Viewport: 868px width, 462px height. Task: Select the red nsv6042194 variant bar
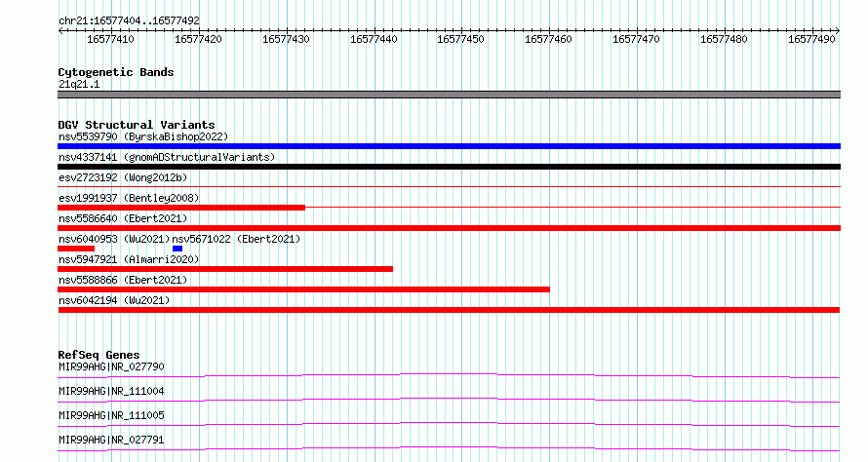pos(449,310)
